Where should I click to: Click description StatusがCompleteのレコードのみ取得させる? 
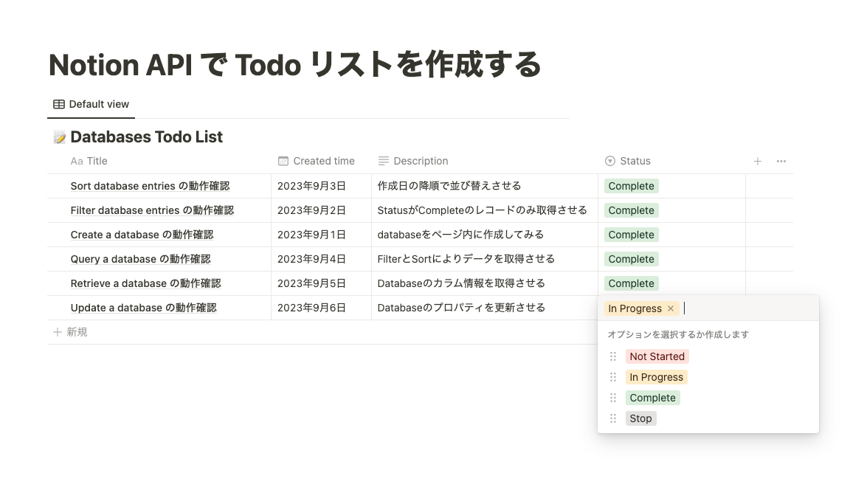coord(482,210)
